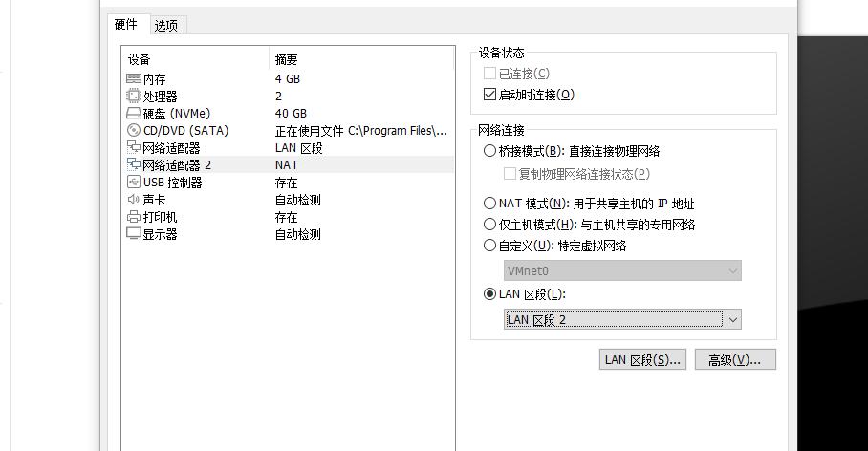Click the LAN 区段(S)... button
Viewport: 868px width, 451px height.
(x=642, y=359)
